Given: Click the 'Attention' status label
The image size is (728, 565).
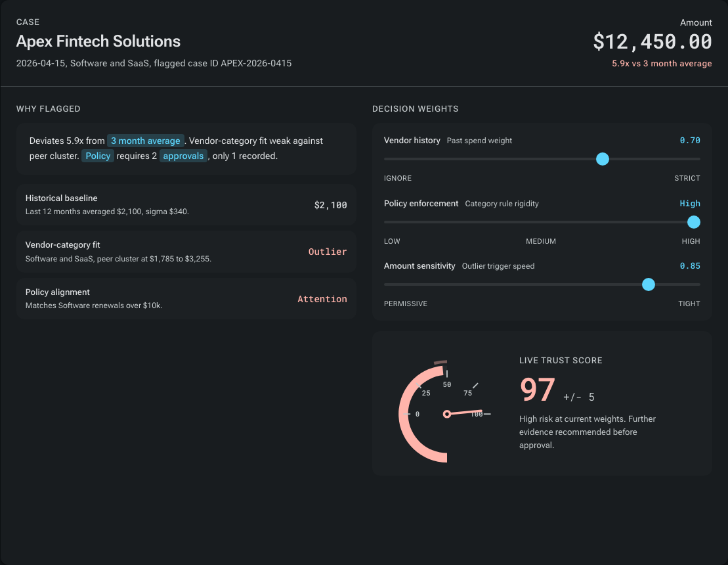Looking at the screenshot, I should click(322, 299).
